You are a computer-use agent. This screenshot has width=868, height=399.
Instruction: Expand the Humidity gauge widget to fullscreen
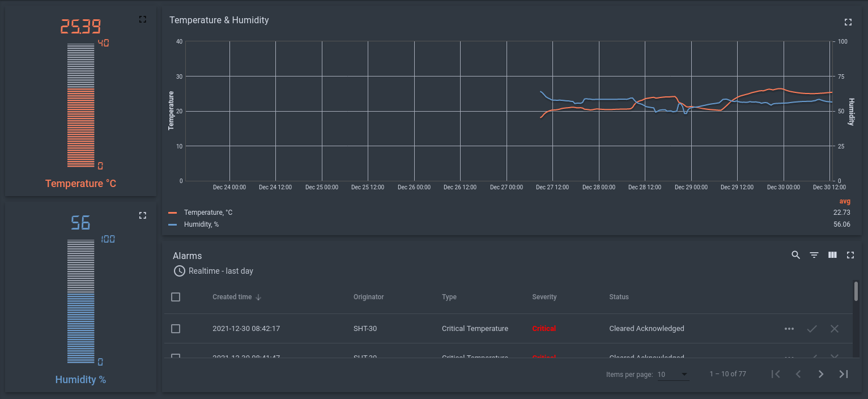coord(142,215)
